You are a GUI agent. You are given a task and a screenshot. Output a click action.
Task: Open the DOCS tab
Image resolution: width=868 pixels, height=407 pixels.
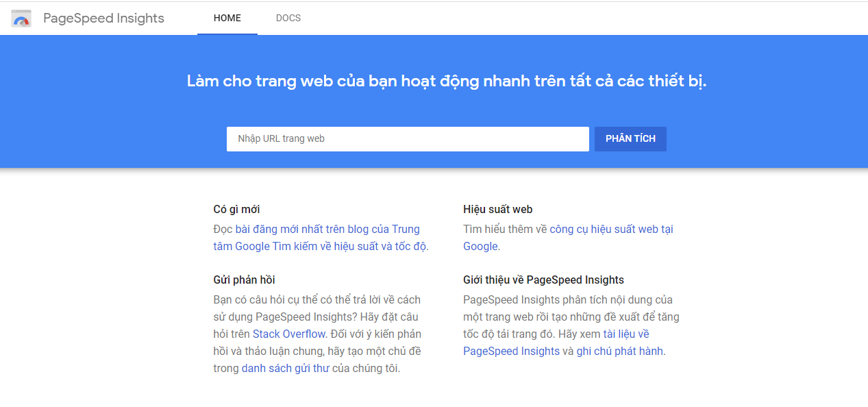pos(288,18)
